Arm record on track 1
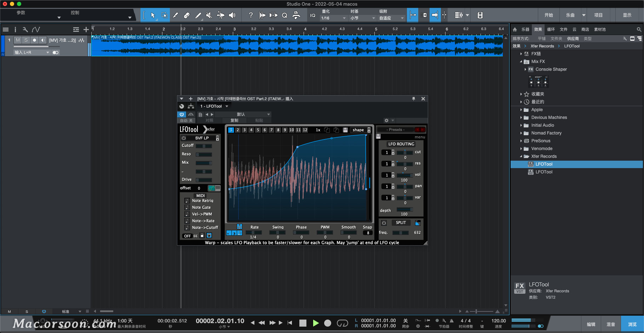The height and width of the screenshot is (333, 644). pyautogui.click(x=34, y=40)
